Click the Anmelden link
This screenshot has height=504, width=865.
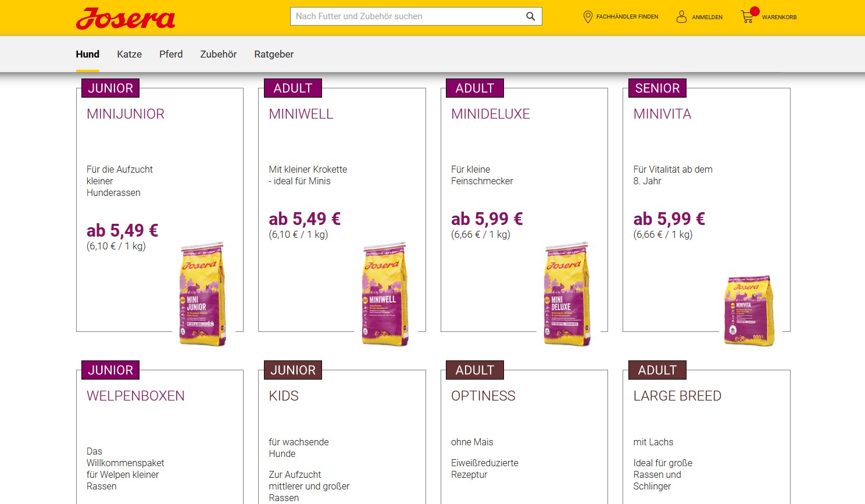tap(707, 17)
